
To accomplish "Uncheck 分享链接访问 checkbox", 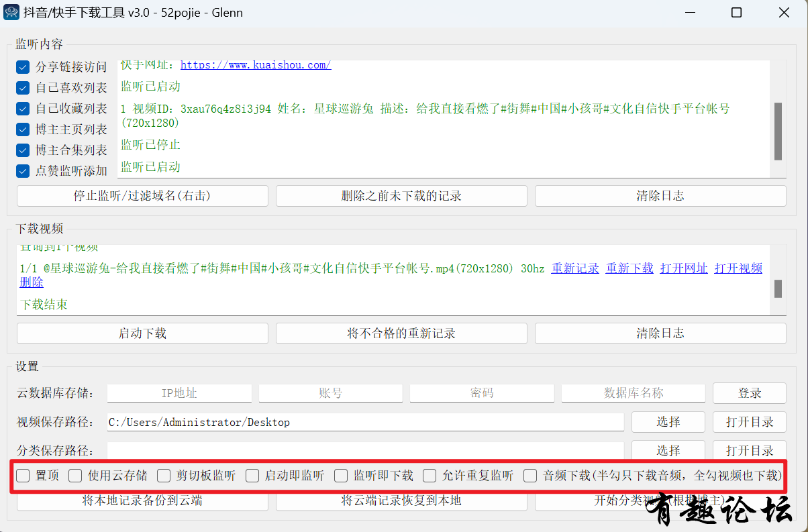I will pyautogui.click(x=23, y=67).
